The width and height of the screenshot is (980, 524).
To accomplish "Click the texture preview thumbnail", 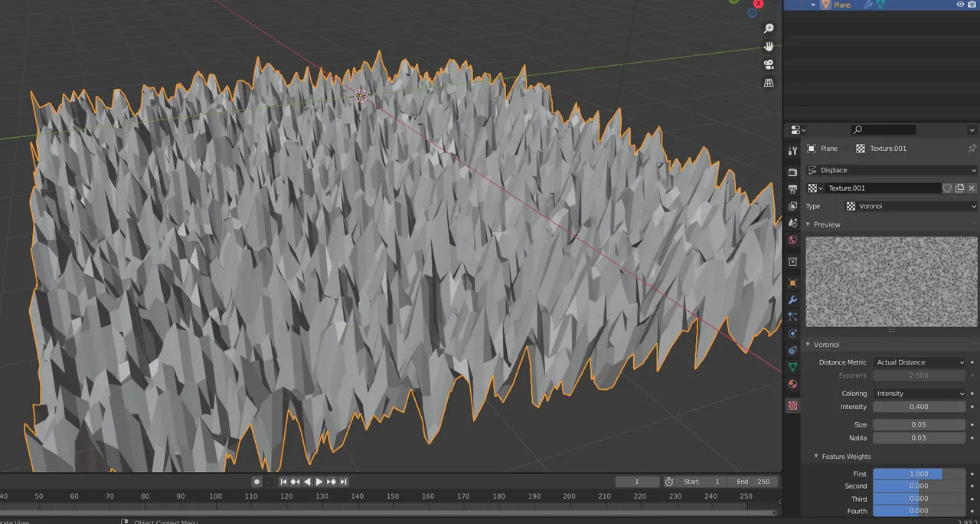I will pos(891,281).
